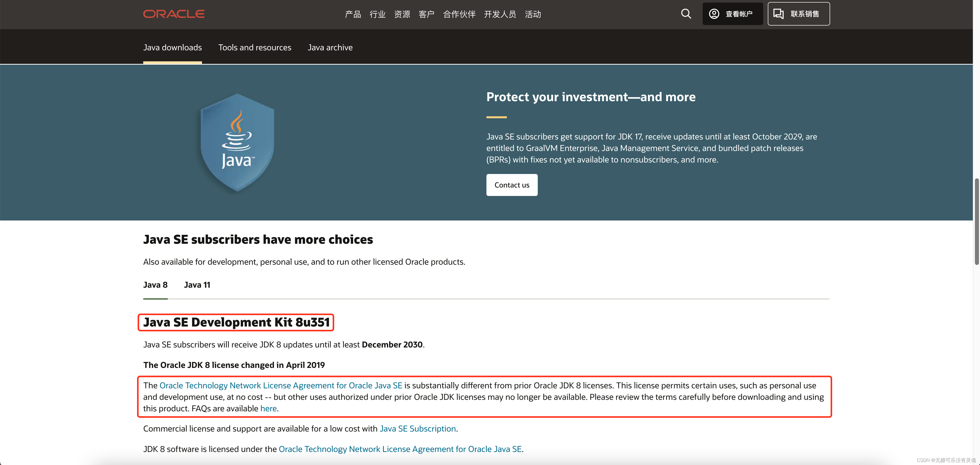
Task: Open the 客户 menu
Action: tap(426, 14)
